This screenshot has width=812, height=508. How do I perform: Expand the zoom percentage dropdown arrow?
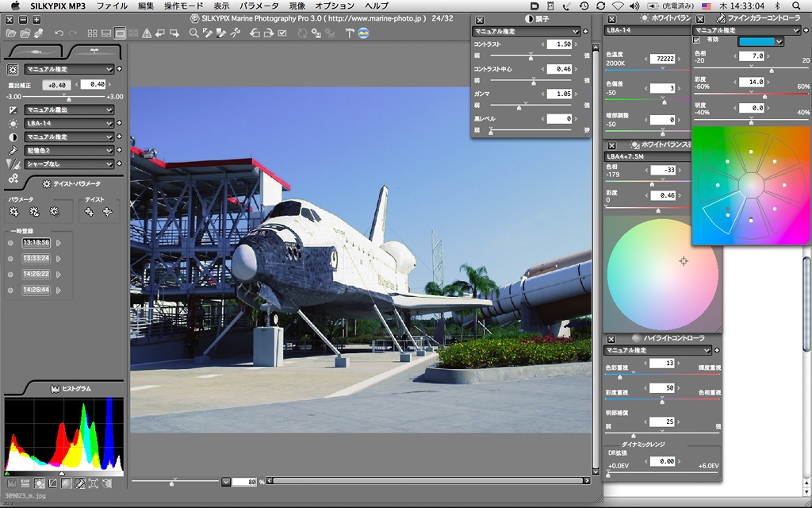(x=226, y=482)
